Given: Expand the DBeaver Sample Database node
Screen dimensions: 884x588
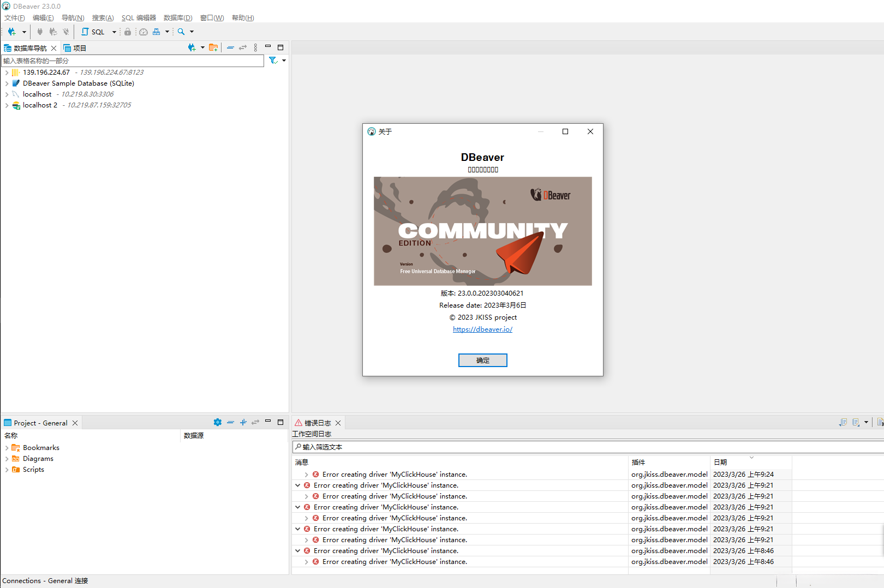Looking at the screenshot, I should (x=7, y=83).
